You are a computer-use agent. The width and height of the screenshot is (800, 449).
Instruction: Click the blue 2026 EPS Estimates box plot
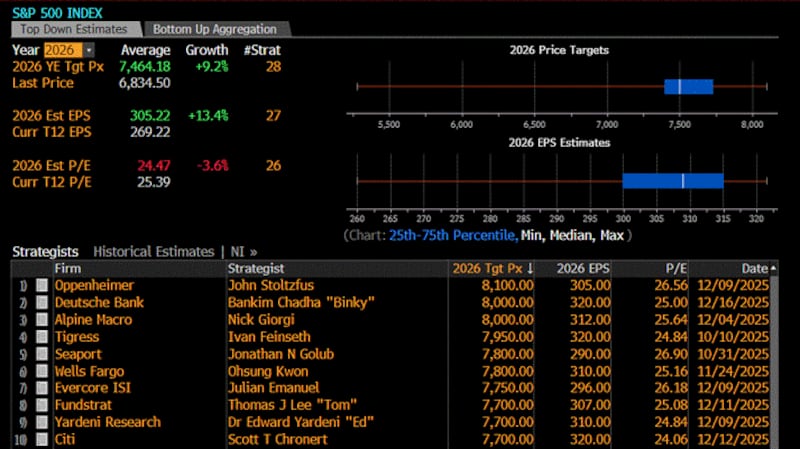pyautogui.click(x=672, y=180)
